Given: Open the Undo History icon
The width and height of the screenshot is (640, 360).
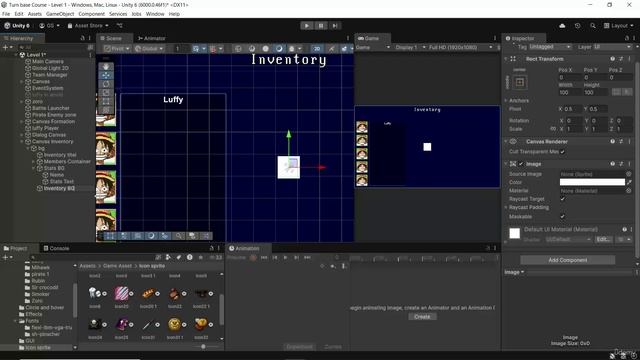Looking at the screenshot, I should click(x=577, y=25).
